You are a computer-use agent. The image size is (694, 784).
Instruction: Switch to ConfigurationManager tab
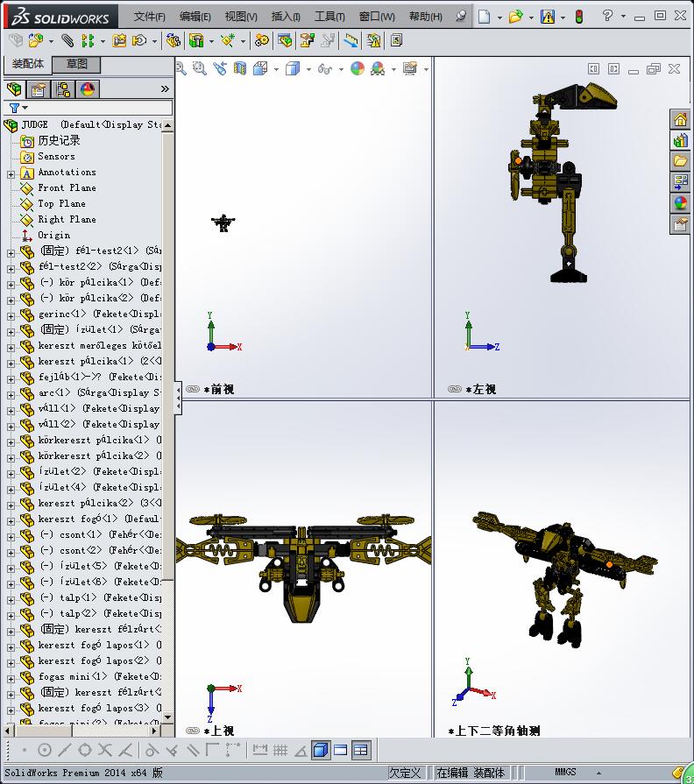(x=63, y=89)
